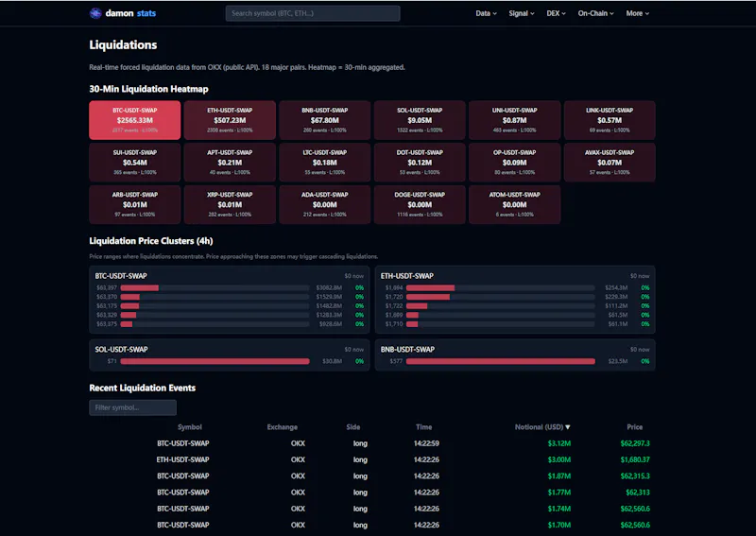Pick the XRP-USDT-SWAP heatmap tile

click(230, 204)
